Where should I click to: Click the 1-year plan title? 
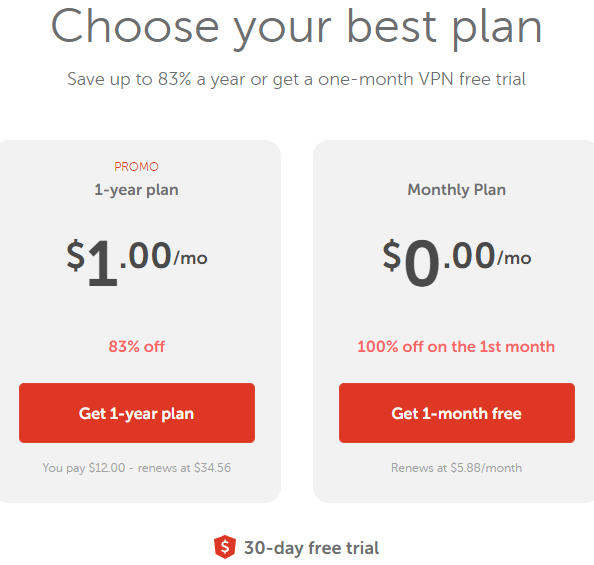pyautogui.click(x=136, y=190)
